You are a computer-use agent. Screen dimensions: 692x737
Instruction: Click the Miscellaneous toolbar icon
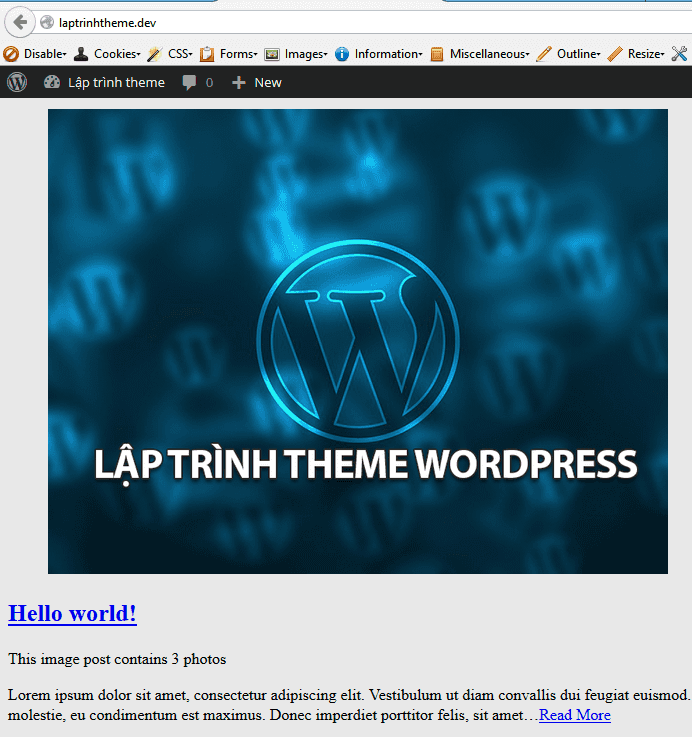[x=437, y=55]
